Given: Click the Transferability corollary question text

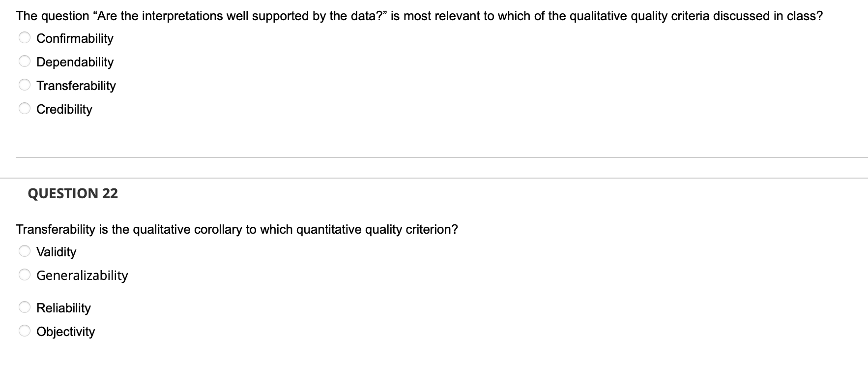Looking at the screenshot, I should point(237,229).
